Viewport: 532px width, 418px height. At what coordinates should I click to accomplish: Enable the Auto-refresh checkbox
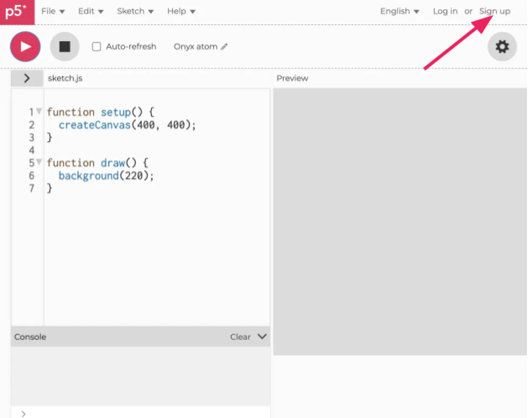(96, 47)
